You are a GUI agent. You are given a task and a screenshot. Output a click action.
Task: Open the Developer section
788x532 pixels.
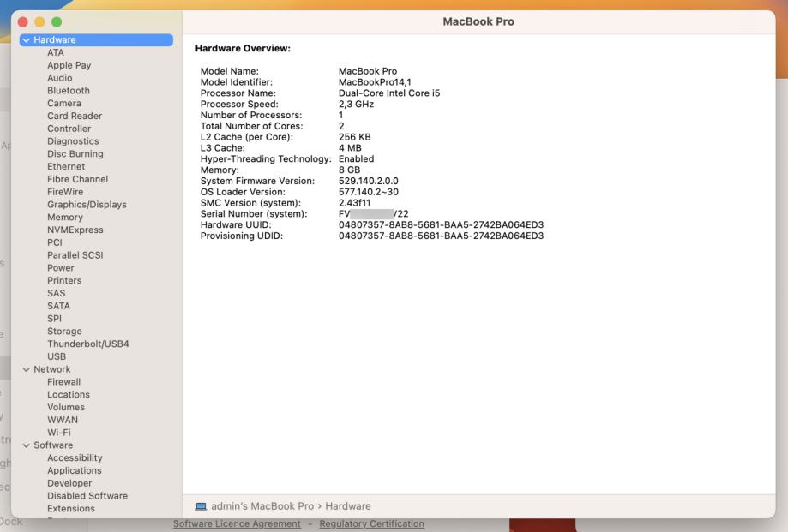tap(69, 483)
